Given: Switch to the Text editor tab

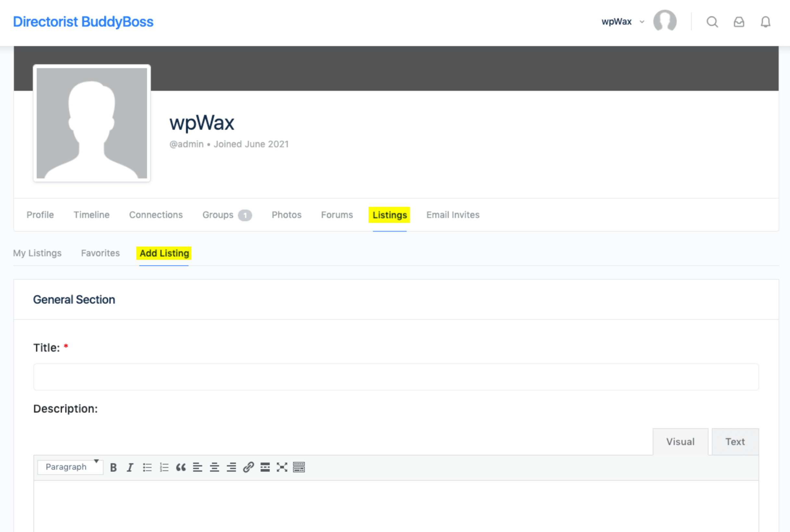Looking at the screenshot, I should (735, 441).
